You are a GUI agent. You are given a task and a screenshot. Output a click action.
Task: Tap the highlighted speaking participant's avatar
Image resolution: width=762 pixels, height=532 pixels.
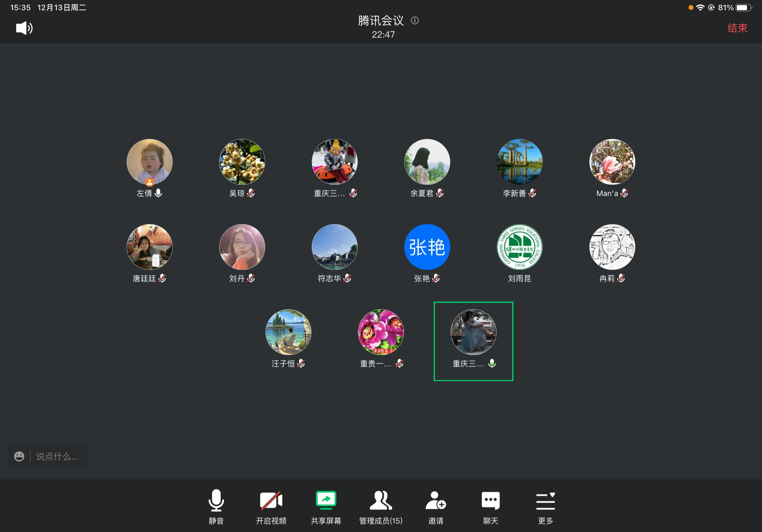click(473, 332)
